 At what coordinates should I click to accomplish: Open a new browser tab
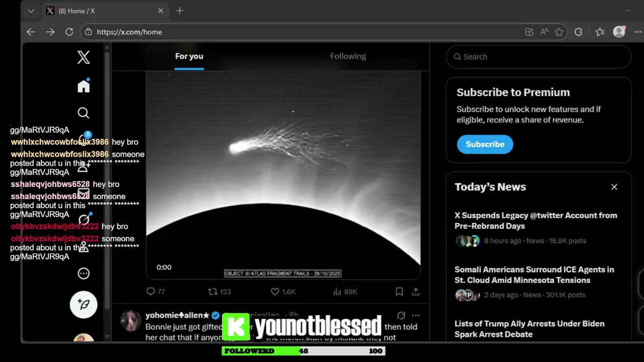[x=180, y=11]
